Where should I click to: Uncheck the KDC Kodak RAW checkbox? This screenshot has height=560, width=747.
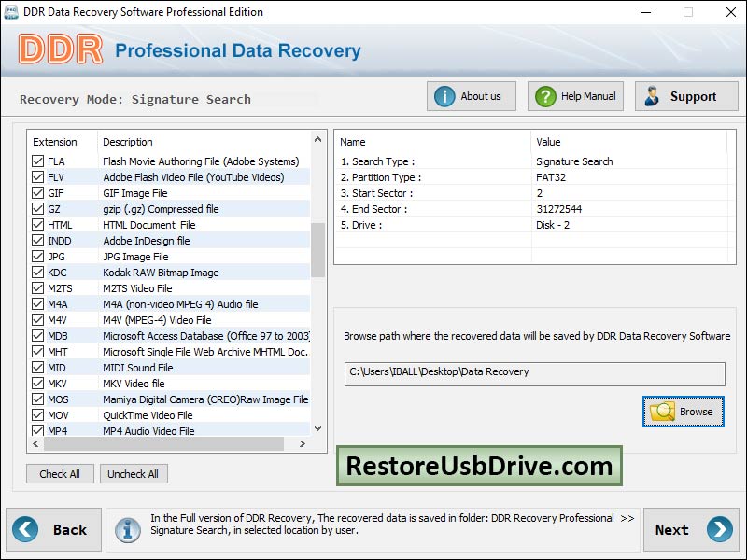pos(37,272)
